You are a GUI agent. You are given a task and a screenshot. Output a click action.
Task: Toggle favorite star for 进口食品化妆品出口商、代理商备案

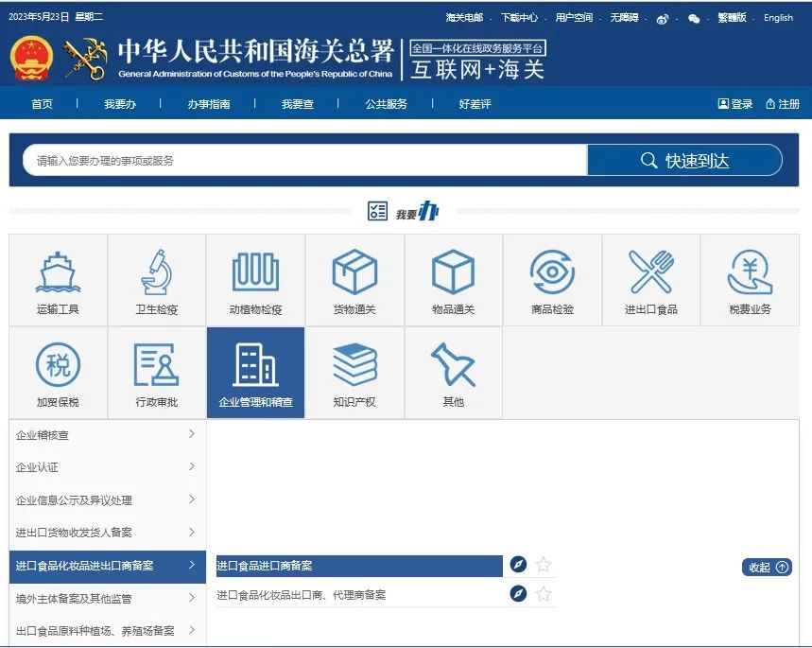(x=544, y=594)
